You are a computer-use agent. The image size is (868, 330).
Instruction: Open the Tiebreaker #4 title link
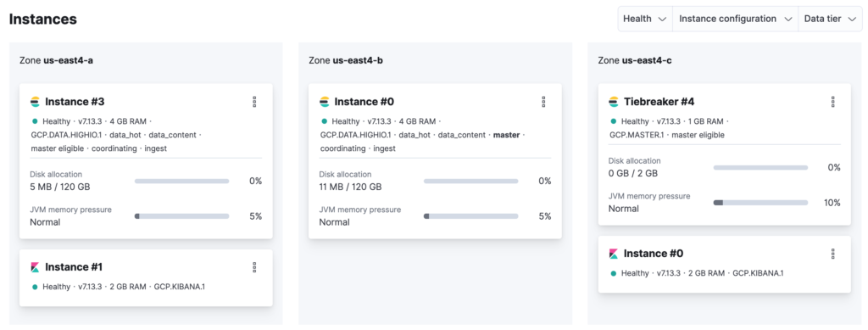(659, 102)
